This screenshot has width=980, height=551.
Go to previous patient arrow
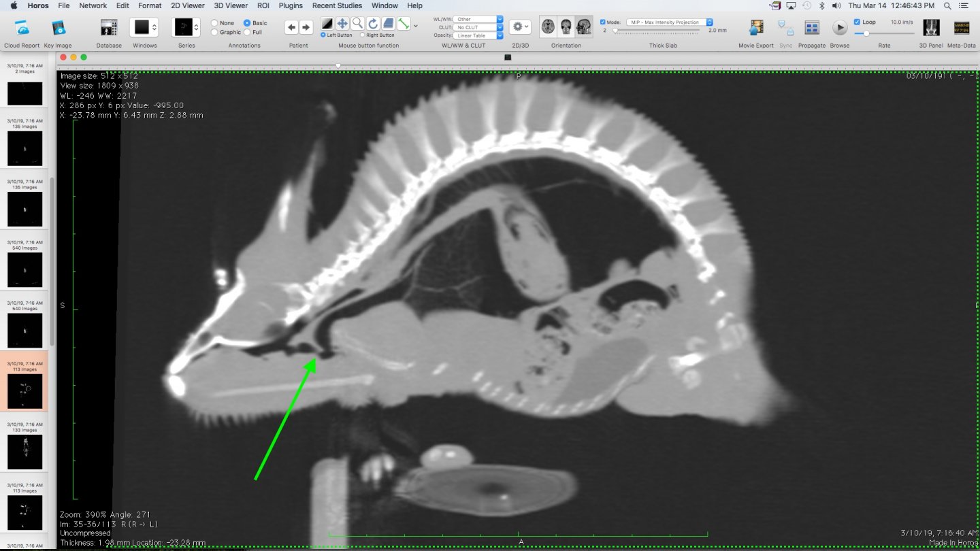[291, 27]
